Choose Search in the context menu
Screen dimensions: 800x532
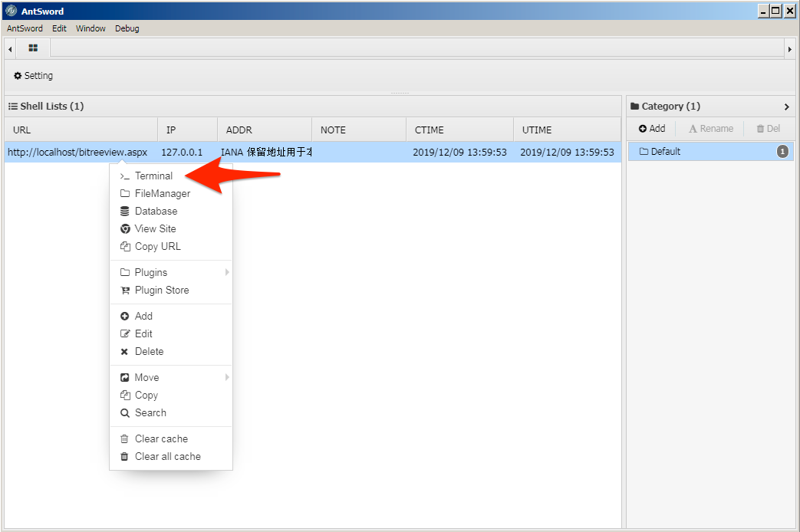(x=170, y=412)
